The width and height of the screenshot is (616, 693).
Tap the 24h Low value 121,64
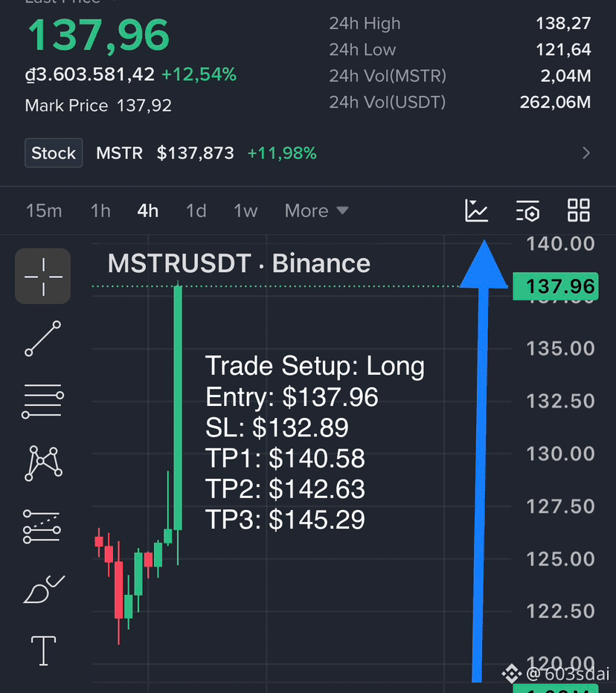tap(563, 50)
